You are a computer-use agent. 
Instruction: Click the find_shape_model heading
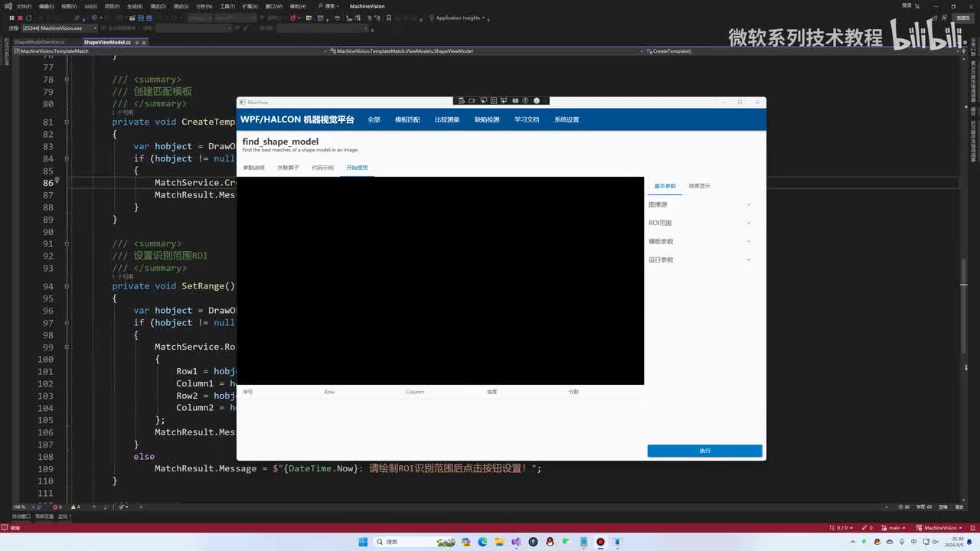(280, 142)
